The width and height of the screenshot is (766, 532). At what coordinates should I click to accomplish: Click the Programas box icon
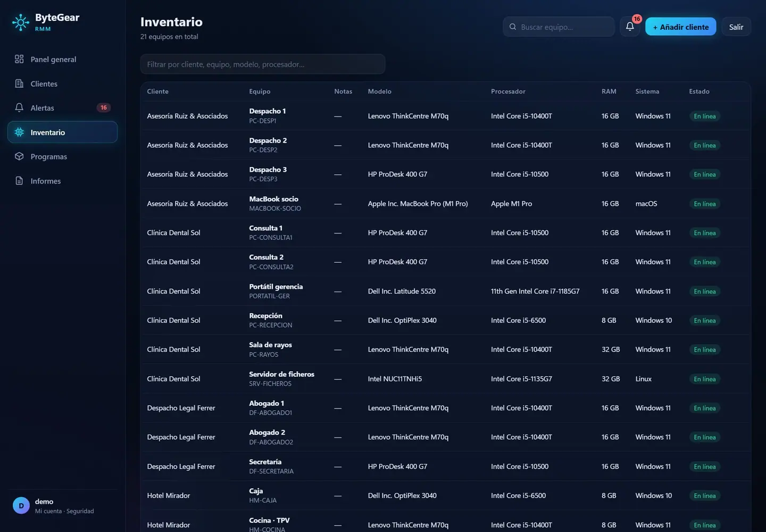coord(19,156)
